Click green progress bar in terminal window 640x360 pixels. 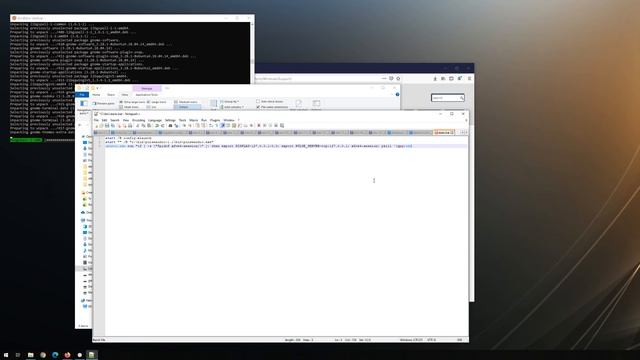(x=27, y=140)
